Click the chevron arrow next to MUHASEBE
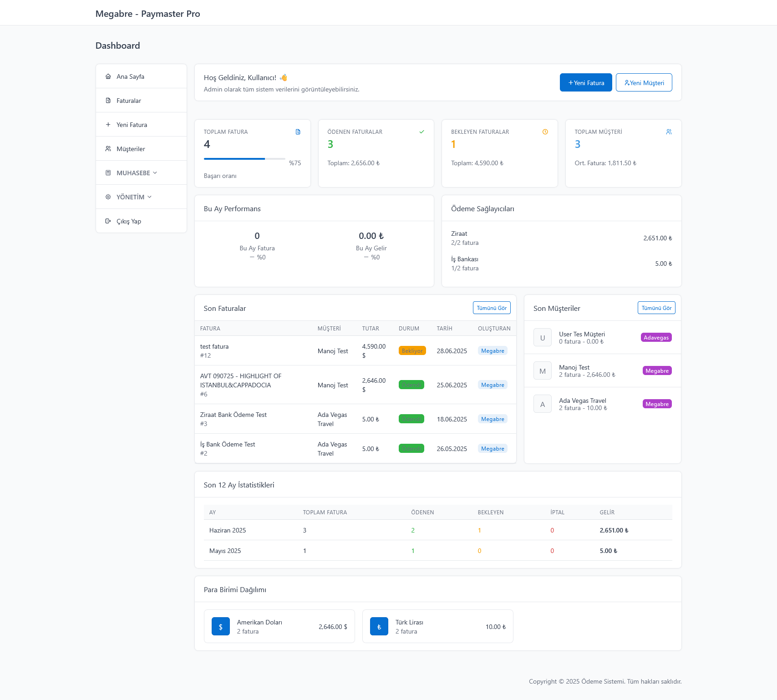Image resolution: width=777 pixels, height=700 pixels. 155,173
